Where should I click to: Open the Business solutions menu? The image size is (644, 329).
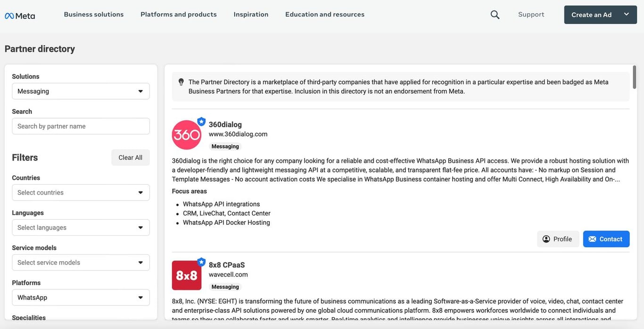pyautogui.click(x=94, y=15)
